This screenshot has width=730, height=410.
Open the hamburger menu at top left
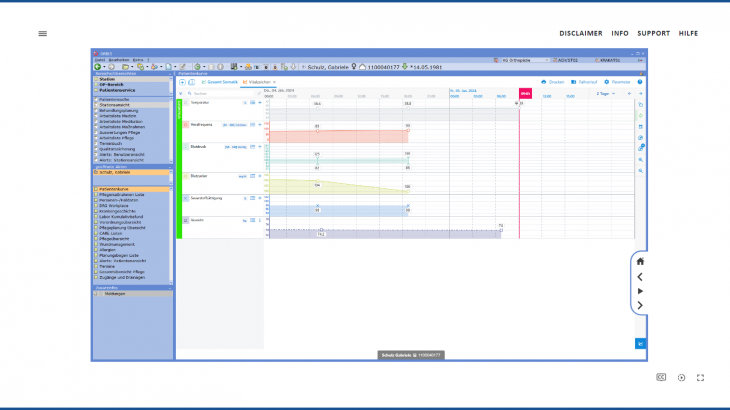click(43, 33)
